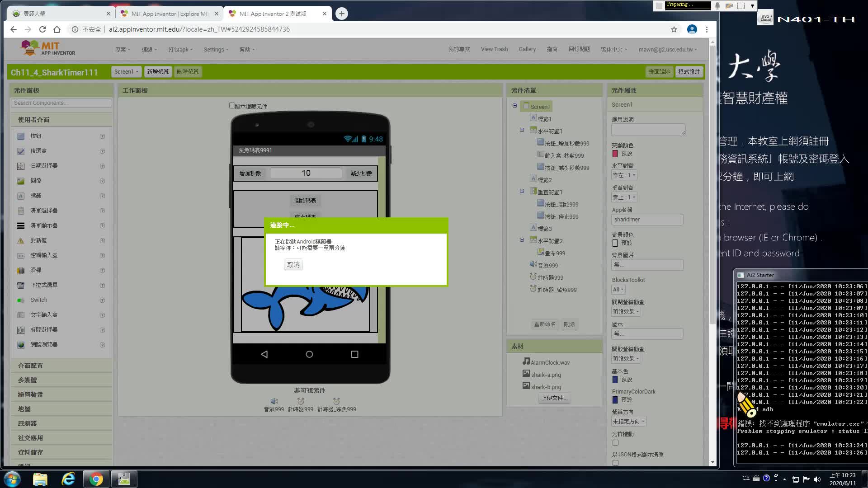Image resolution: width=868 pixels, height=488 pixels.
Task: Open the 垂直對齊 alignment dropdown
Action: (624, 197)
